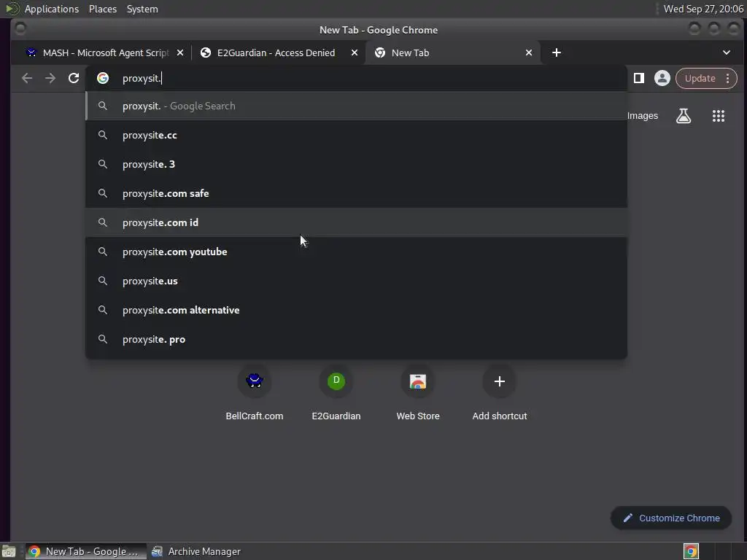
Task: Open the BellCraft.com shortcut
Action: tap(255, 393)
